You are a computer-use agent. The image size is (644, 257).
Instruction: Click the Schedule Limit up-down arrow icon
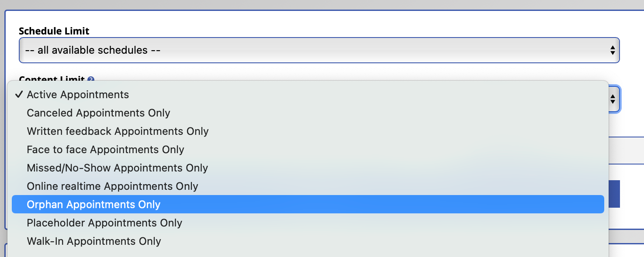point(613,50)
